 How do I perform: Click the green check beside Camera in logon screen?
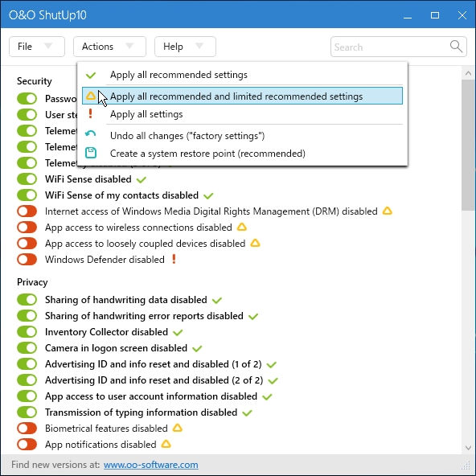(x=197, y=349)
